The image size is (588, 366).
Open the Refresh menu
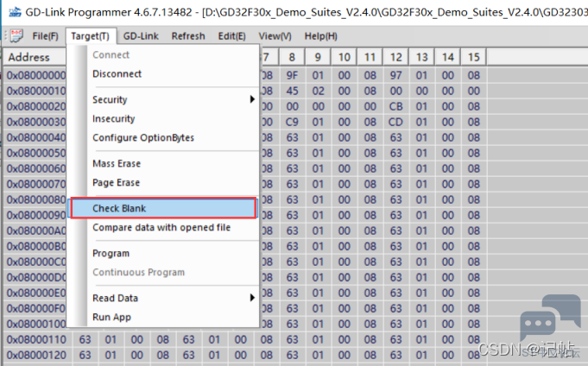[188, 36]
